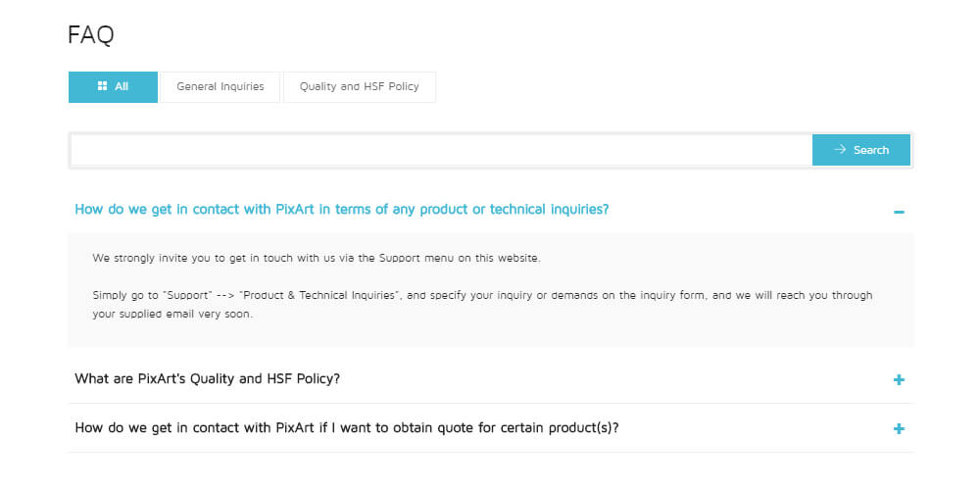Screen dimensions: 980x490
Task: Expand "What are PixArt's Quality and HSF Policy?"
Action: 208,378
